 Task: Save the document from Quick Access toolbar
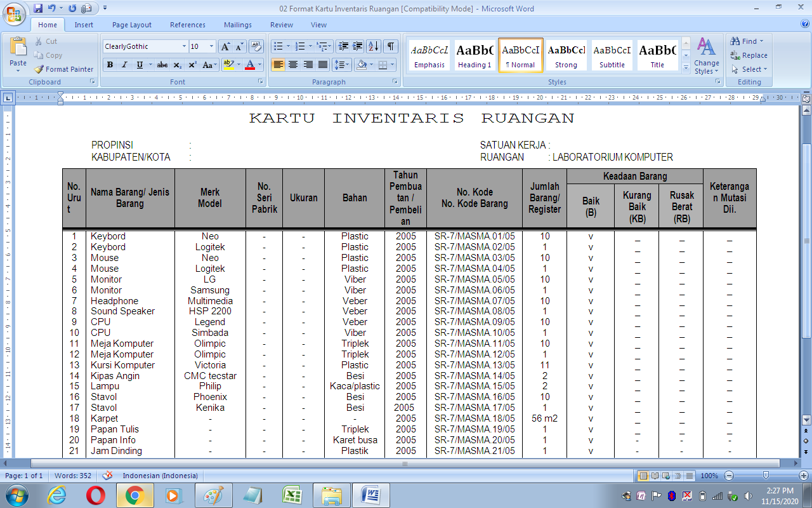(x=38, y=8)
